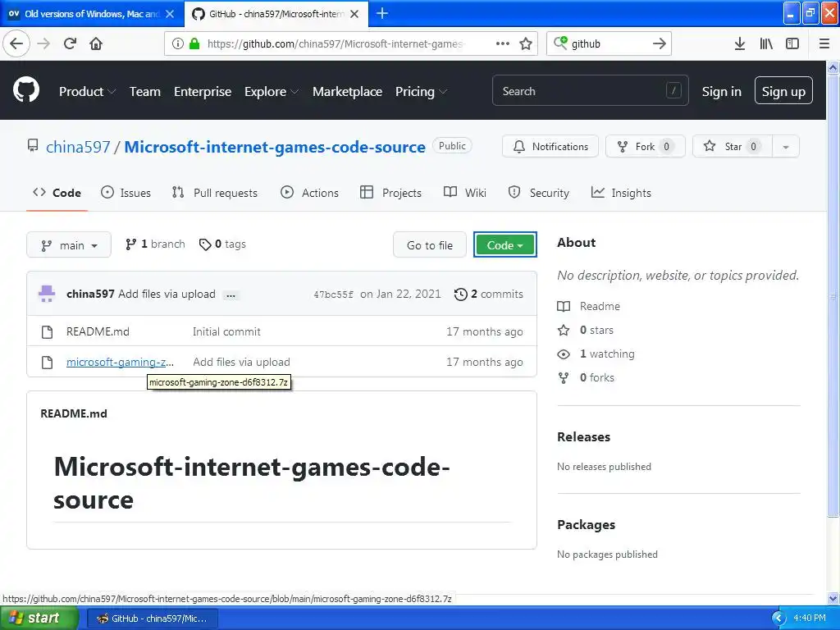Open the microsoft-gaming-z... file link
Viewport: 840px width, 630px height.
(x=120, y=362)
